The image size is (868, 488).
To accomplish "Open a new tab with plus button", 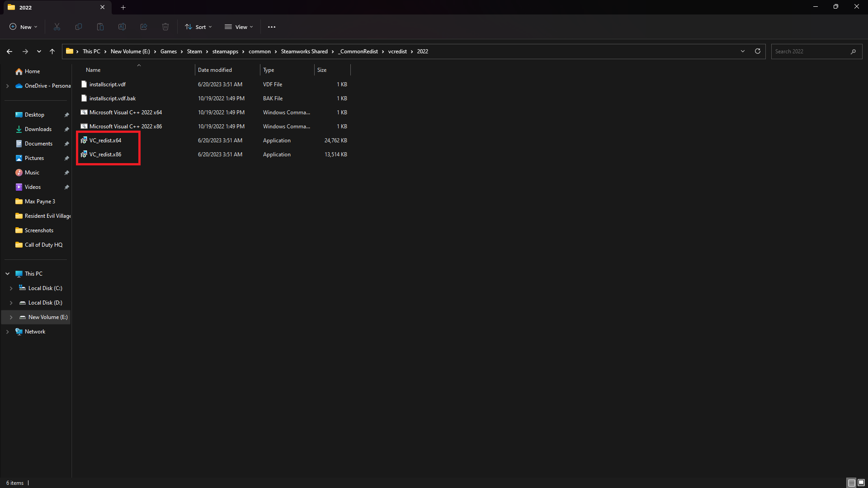I will pos(123,7).
